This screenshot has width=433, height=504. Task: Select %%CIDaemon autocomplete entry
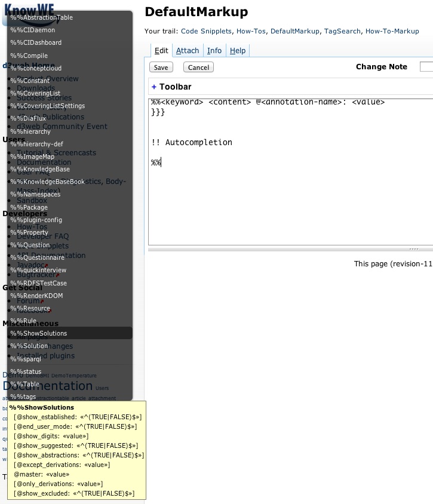coord(70,30)
